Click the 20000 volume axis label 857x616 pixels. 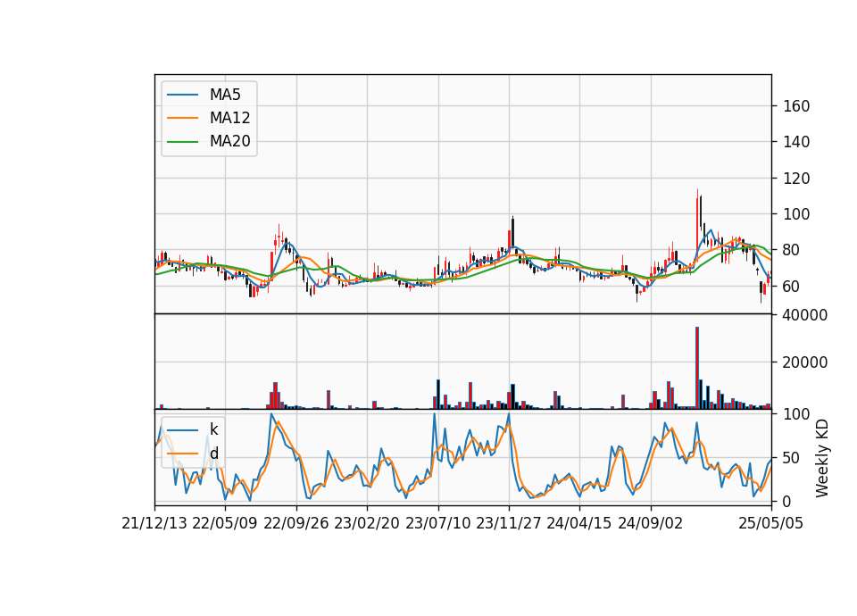click(x=805, y=362)
